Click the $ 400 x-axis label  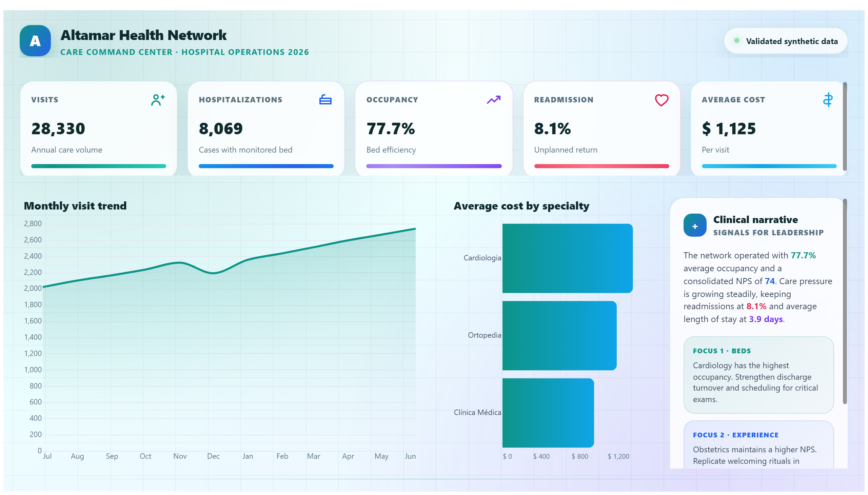click(x=541, y=456)
